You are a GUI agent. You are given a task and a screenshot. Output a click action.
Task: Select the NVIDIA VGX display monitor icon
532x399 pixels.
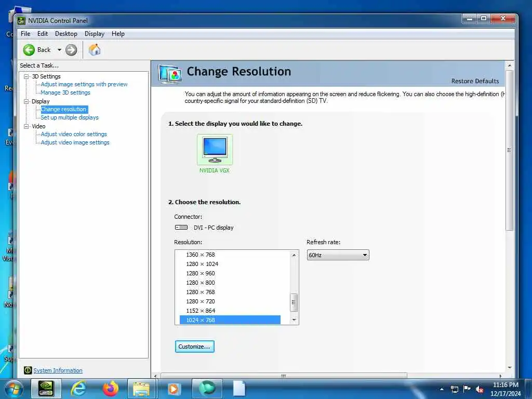[x=215, y=150]
